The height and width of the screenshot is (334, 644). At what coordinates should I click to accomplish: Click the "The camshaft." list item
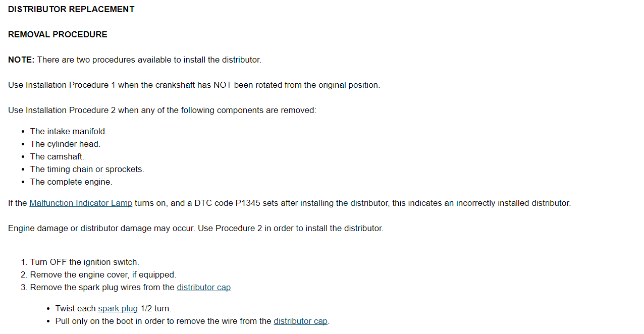point(57,157)
